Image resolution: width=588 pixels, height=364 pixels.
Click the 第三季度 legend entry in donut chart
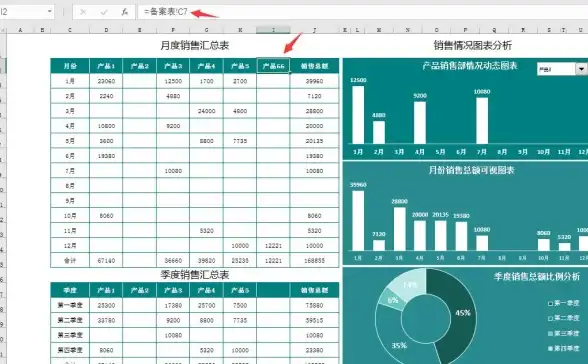(564, 333)
